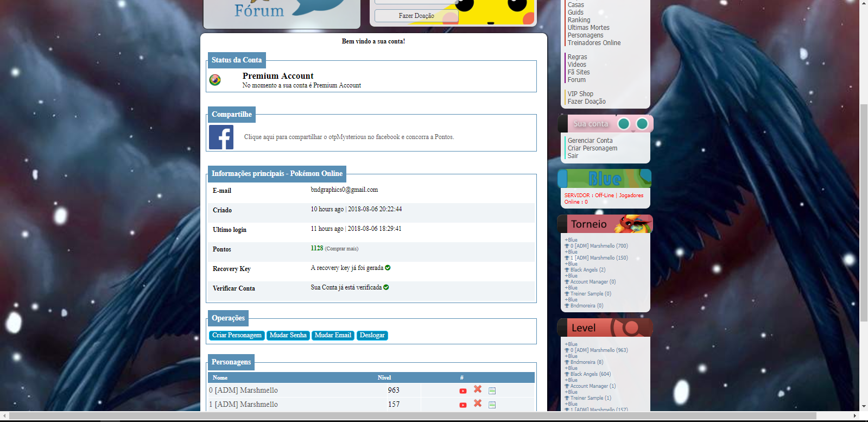868x422 pixels.
Task: Delete character 1 [ADM] Marshmello with red X
Action: (478, 403)
